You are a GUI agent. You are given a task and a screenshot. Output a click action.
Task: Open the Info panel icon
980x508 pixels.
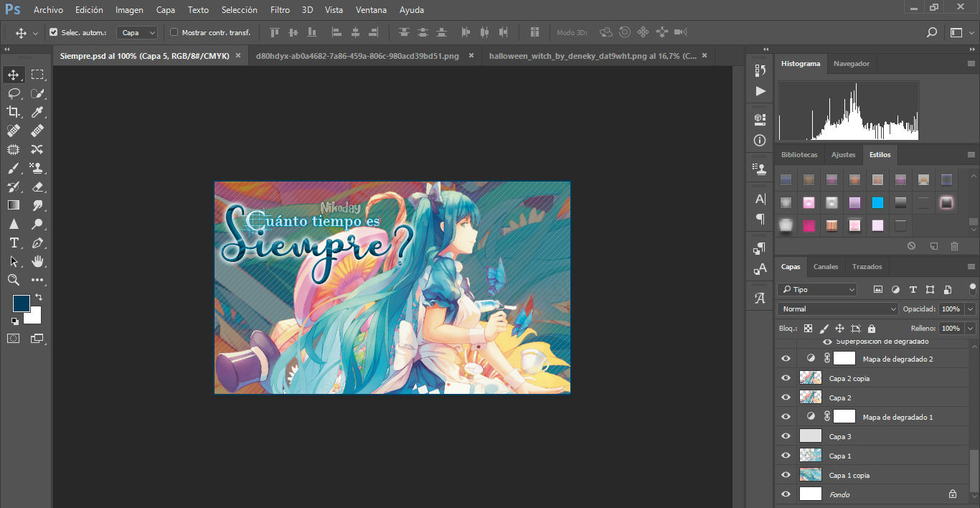(760, 141)
